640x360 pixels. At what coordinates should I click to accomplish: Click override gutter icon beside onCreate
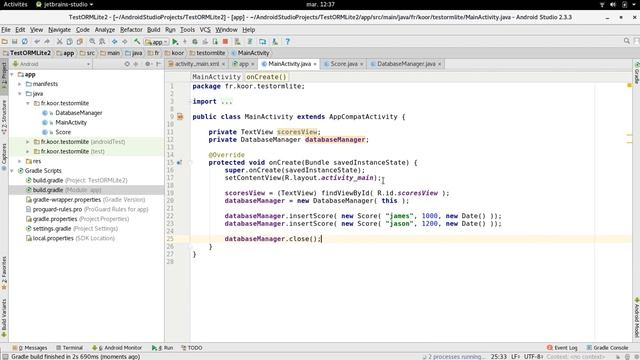pos(180,162)
